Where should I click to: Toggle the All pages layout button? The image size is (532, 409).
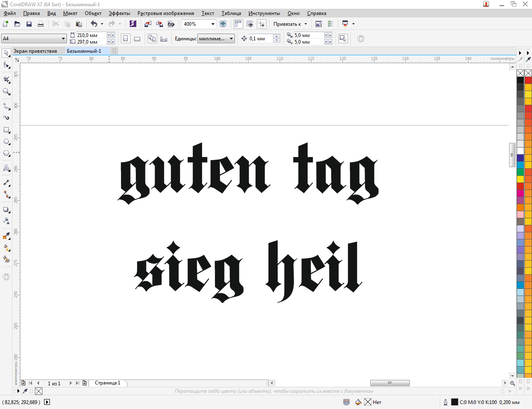coord(152,39)
